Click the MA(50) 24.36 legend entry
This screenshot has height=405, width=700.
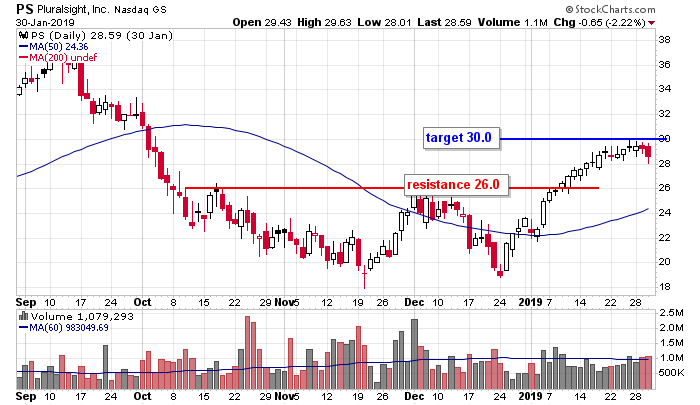pyautogui.click(x=54, y=46)
